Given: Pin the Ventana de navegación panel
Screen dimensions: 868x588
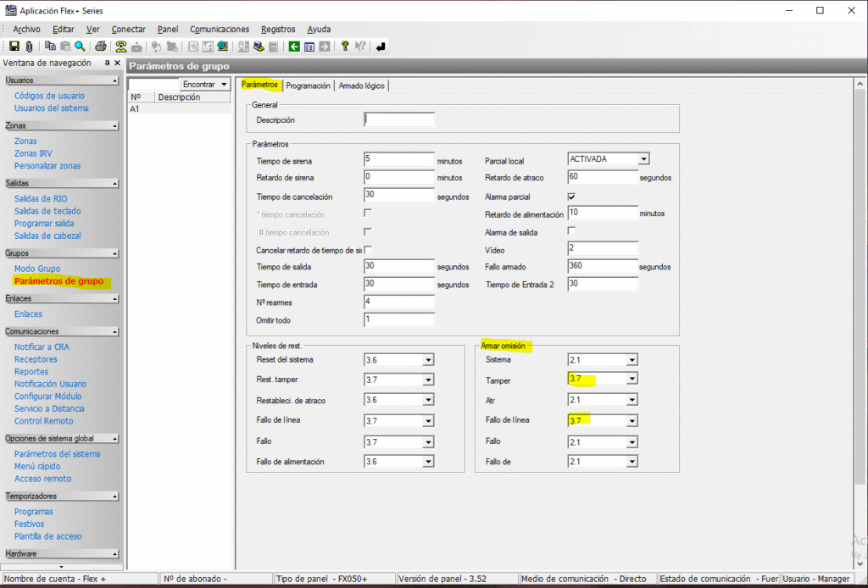Looking at the screenshot, I should pyautogui.click(x=108, y=63).
